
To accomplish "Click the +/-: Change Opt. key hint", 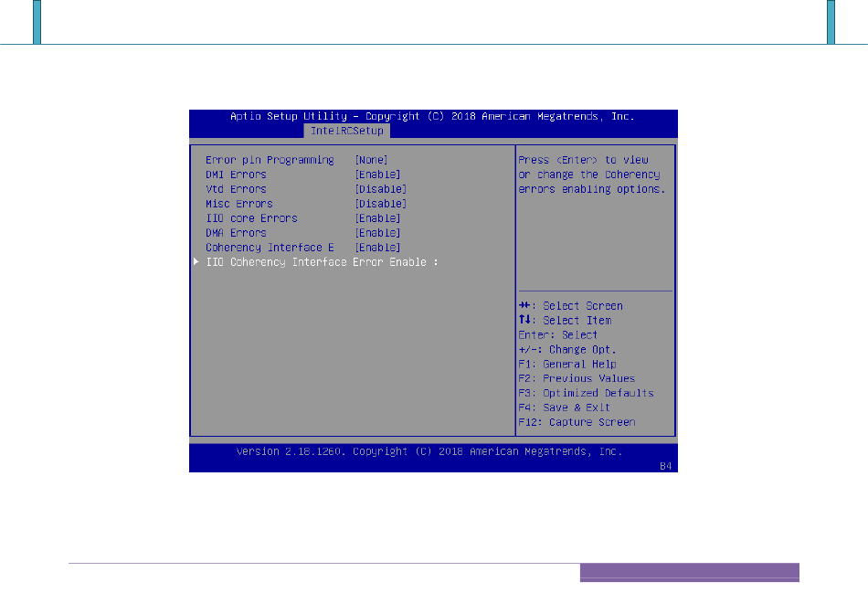I will [566, 350].
